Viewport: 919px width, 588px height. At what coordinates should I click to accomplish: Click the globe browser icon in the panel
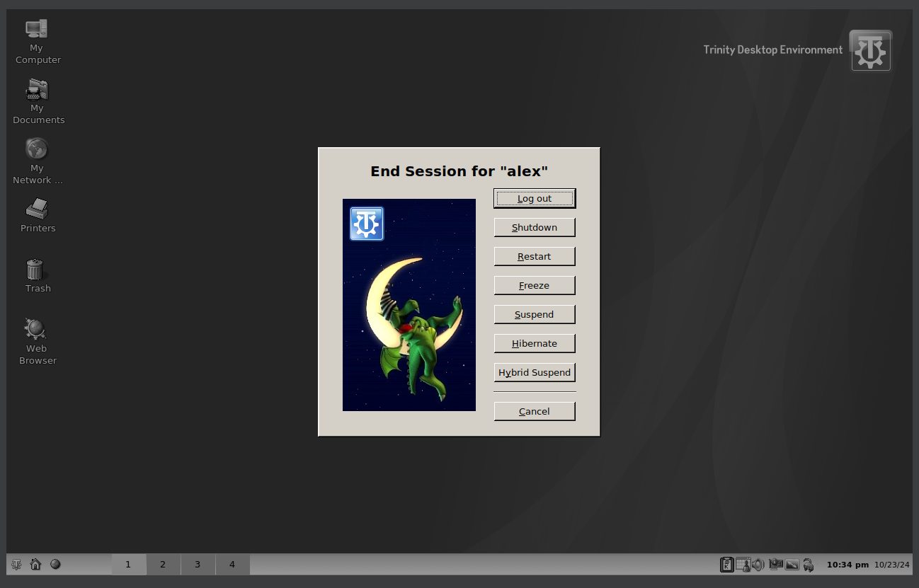pyautogui.click(x=55, y=565)
